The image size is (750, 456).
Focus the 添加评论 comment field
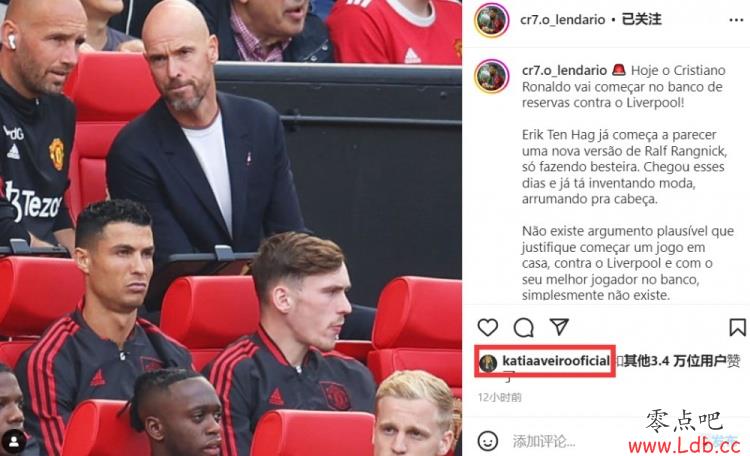point(544,441)
